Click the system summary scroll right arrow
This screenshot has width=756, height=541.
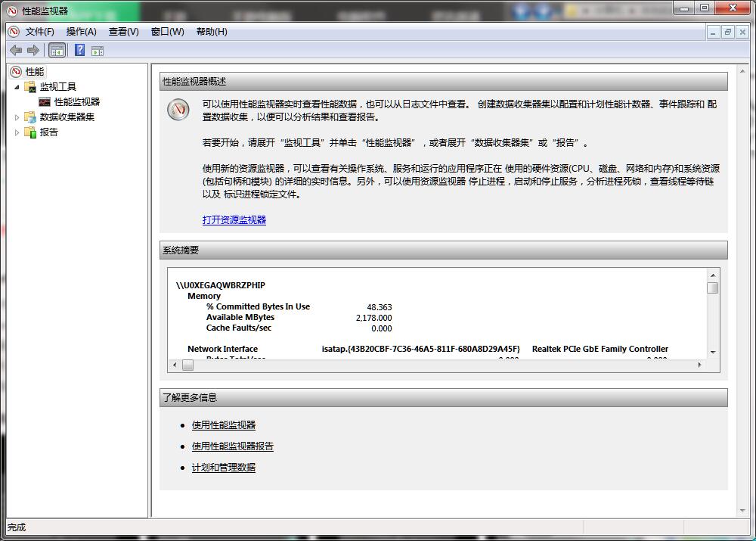click(699, 365)
